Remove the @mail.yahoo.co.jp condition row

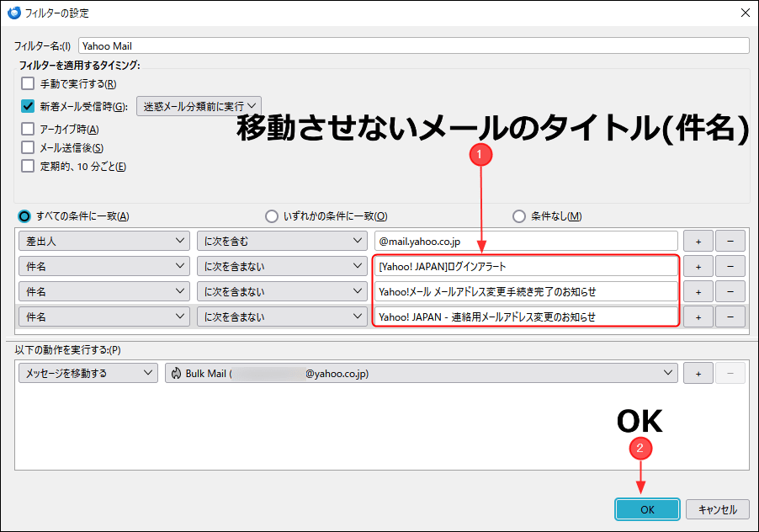730,241
